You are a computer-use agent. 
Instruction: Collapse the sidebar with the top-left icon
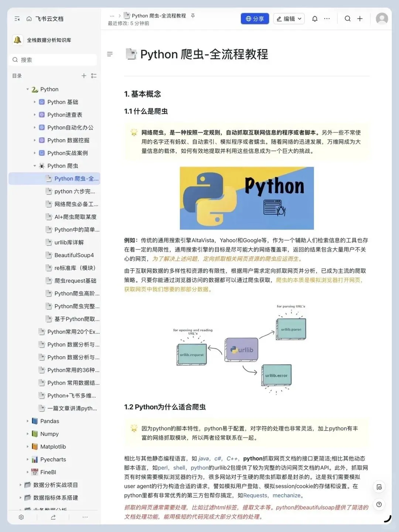[17, 19]
